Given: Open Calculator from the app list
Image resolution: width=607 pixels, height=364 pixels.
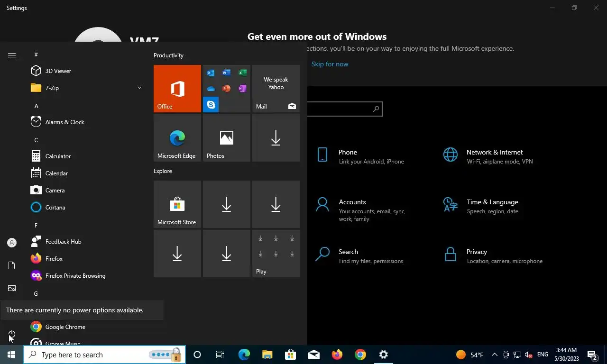Looking at the screenshot, I should 85,156.
